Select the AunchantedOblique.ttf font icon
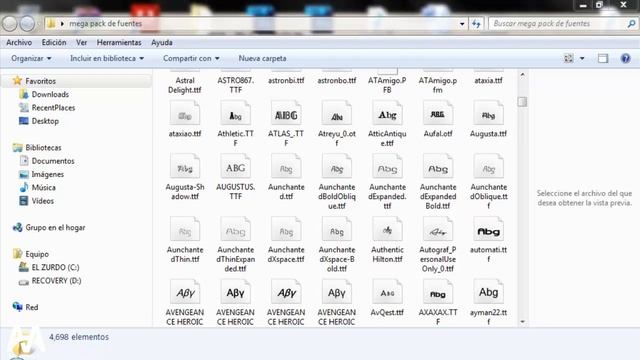This screenshot has height=360, width=640. [489, 167]
